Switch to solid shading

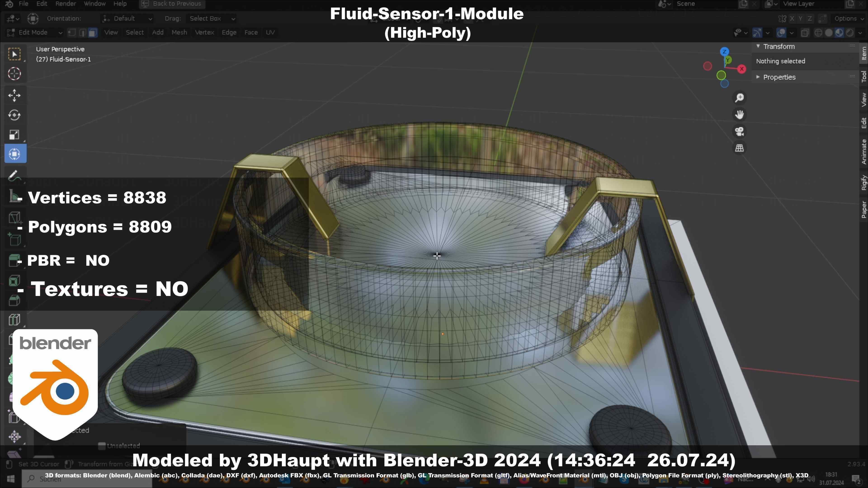pos(829,33)
